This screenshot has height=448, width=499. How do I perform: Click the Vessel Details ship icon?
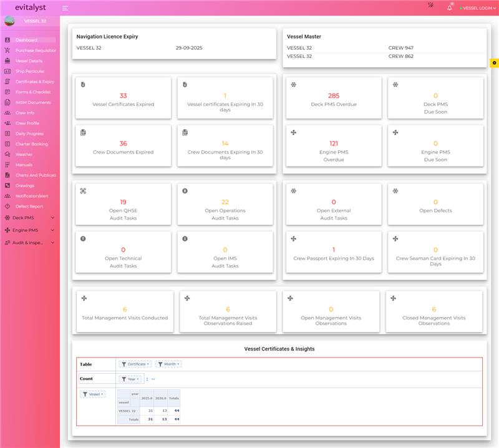(7, 61)
